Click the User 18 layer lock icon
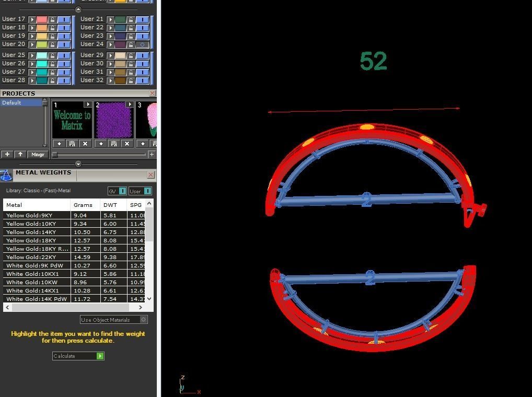Screen dimensions: 532x397 (x=53, y=28)
